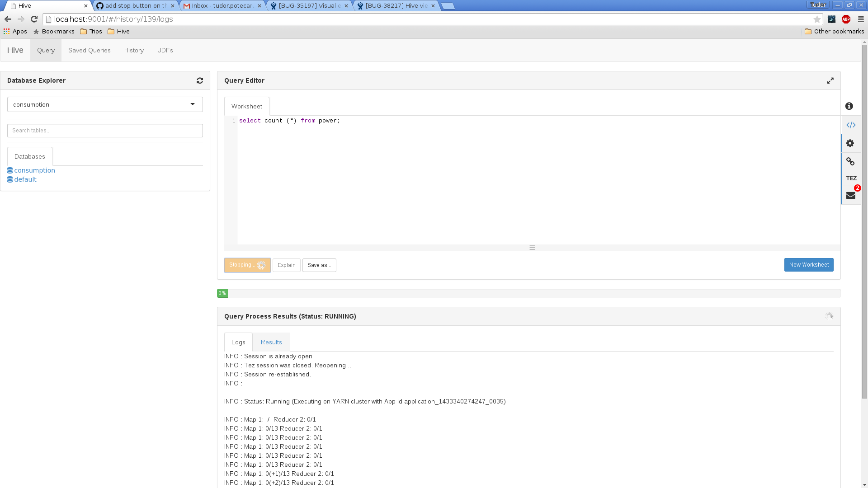This screenshot has height=488, width=868.
Task: Click the editor resize handle
Action: point(532,248)
